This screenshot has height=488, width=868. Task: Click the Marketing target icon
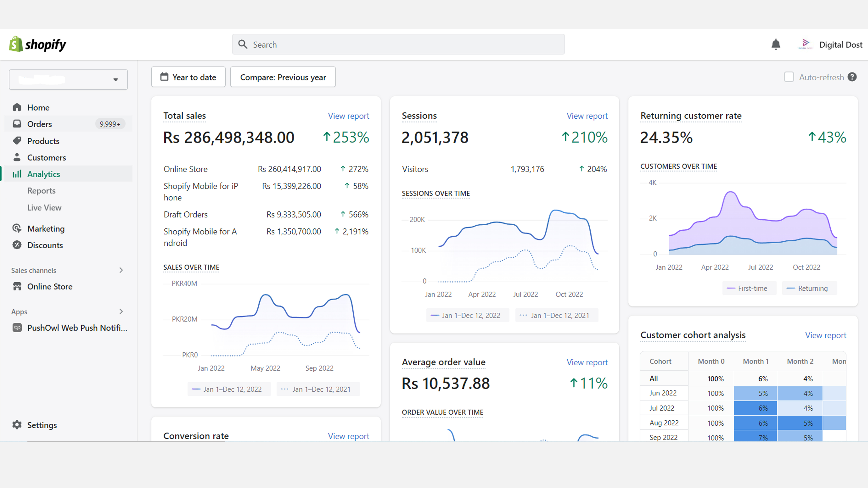coord(17,228)
